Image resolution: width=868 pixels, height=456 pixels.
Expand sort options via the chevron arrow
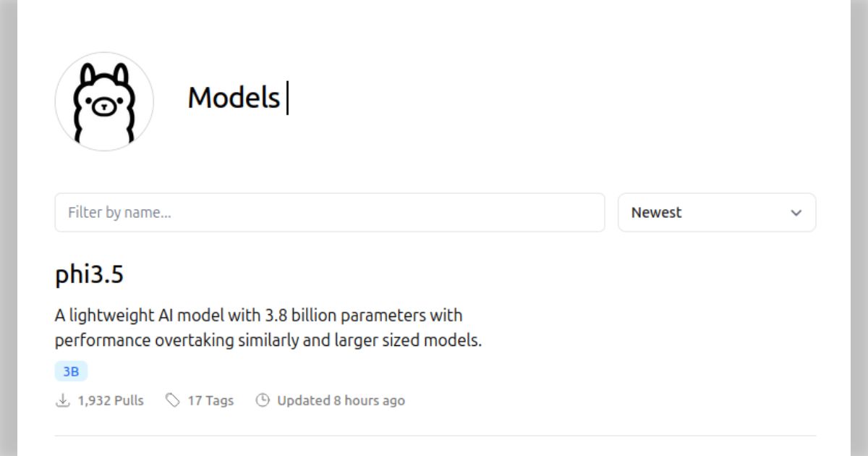(x=796, y=213)
